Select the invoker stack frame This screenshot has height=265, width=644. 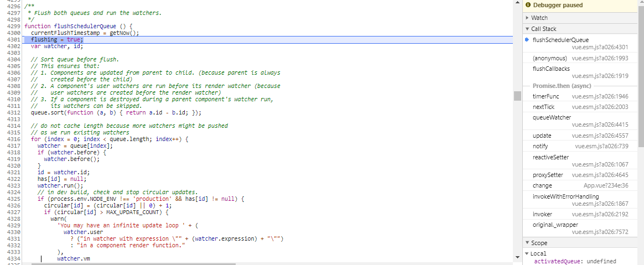(x=580, y=215)
